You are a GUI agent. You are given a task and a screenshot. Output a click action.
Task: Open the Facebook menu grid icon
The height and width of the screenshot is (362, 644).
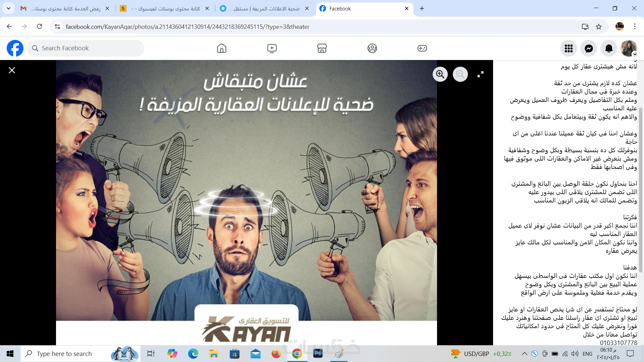pos(569,49)
